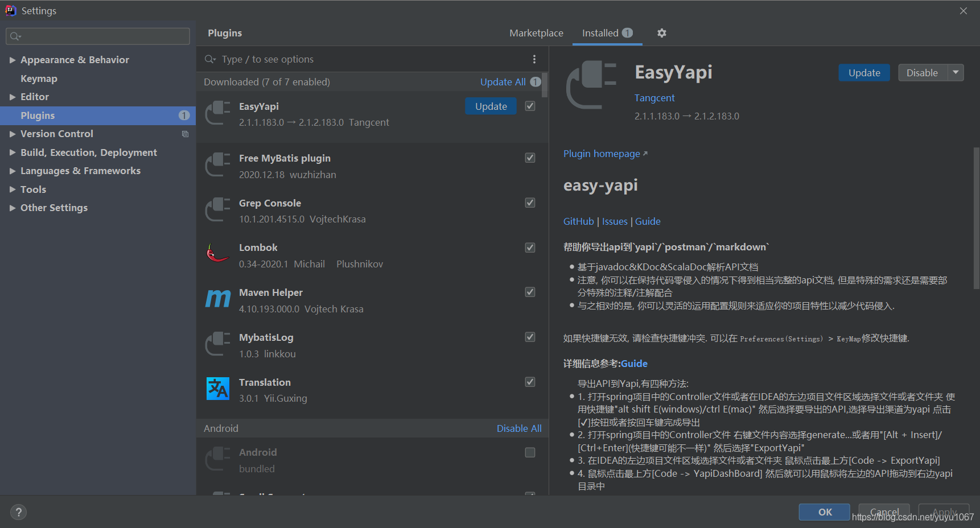This screenshot has height=528, width=980.
Task: Disable the Free MyBatis plugin checkbox
Action: click(x=529, y=158)
